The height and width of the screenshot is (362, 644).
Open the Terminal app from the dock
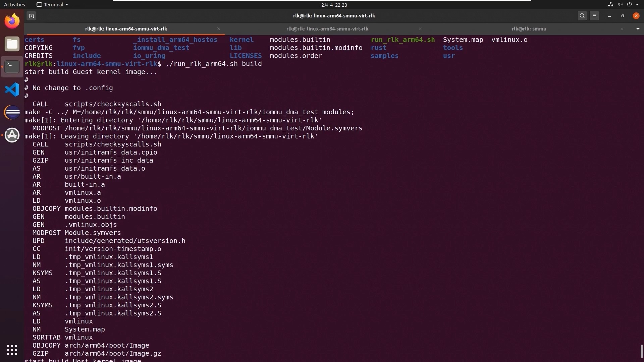click(x=12, y=66)
